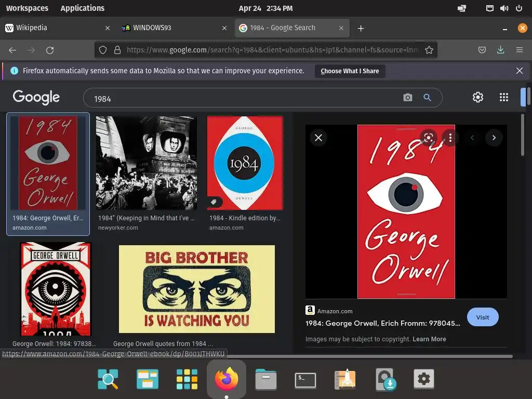Open the three-dot options on preview image

click(450, 138)
